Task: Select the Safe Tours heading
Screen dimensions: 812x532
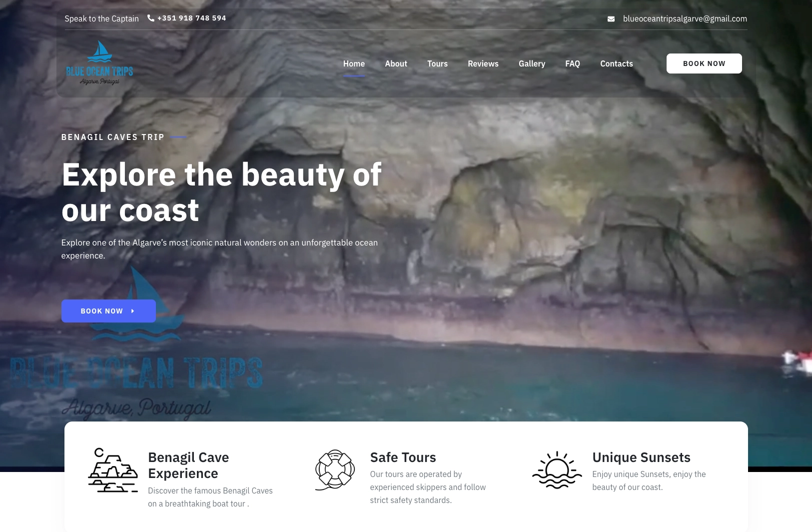Action: 403,457
